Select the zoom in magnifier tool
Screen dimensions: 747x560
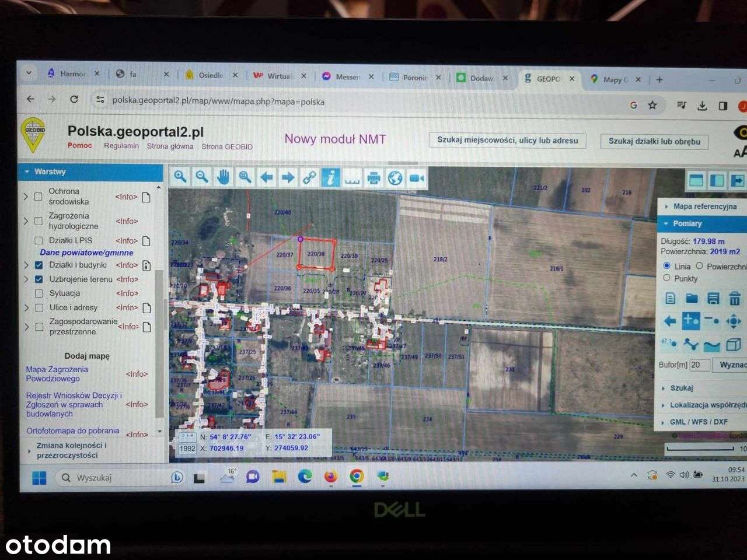point(180,177)
